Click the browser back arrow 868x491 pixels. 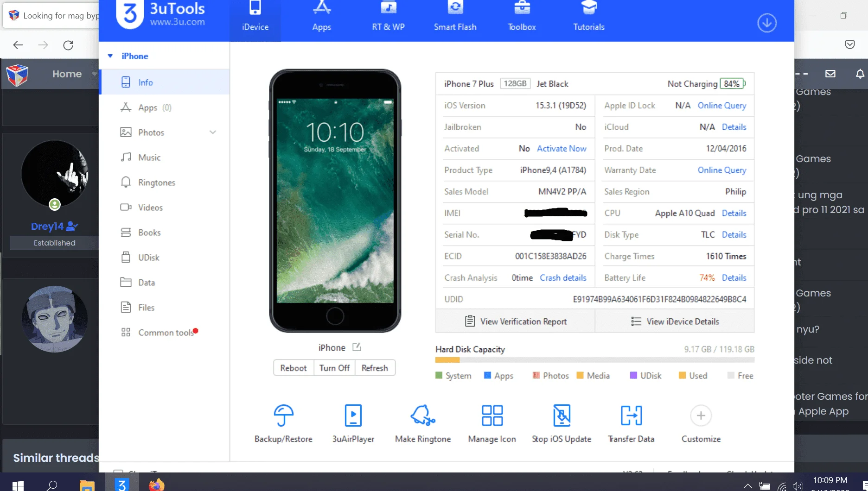(x=18, y=45)
